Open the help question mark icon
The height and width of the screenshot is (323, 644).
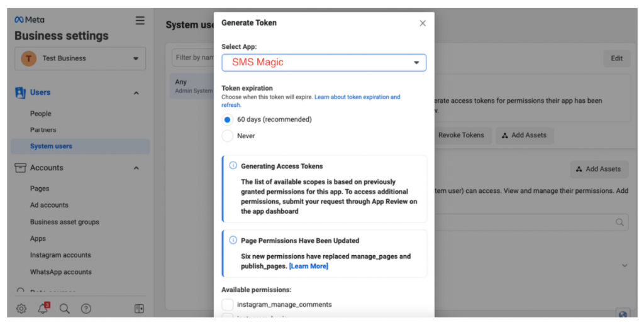click(x=86, y=309)
